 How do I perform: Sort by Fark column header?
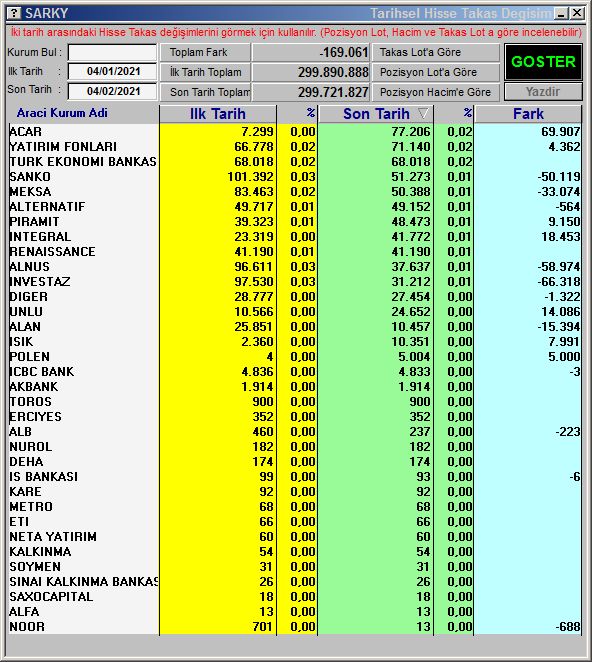tap(528, 114)
